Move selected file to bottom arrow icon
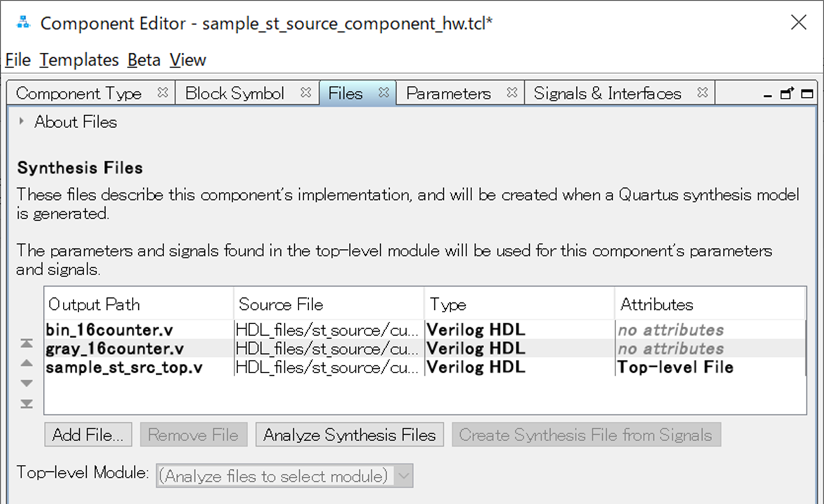The image size is (824, 504). click(26, 403)
